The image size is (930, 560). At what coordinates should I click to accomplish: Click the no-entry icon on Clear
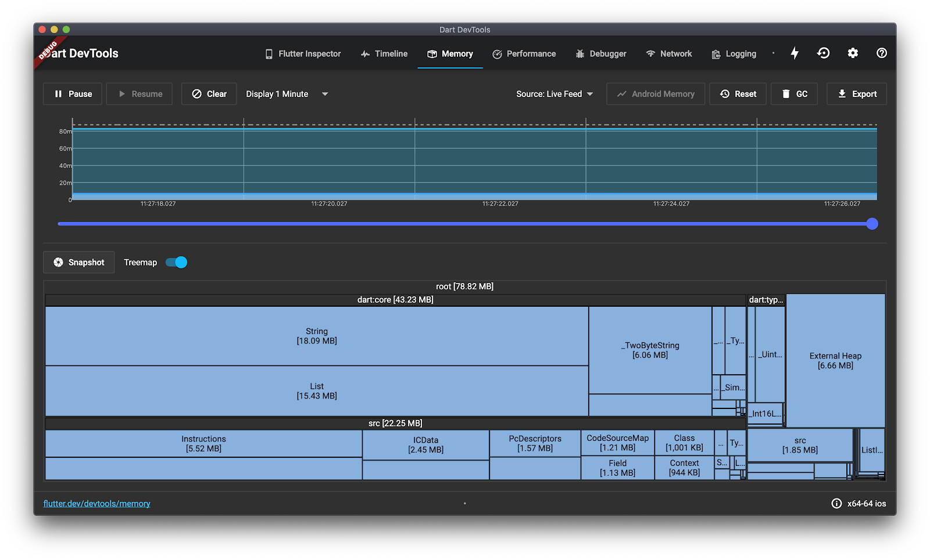point(197,94)
